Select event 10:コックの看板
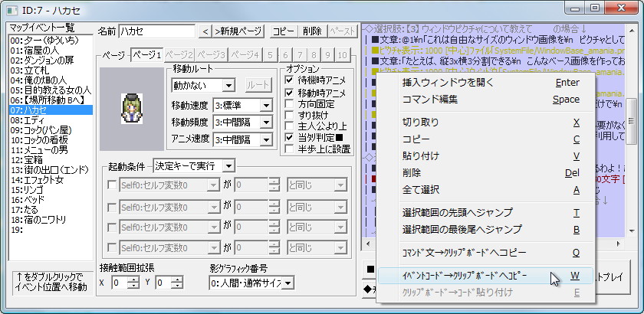Viewport: 644px width, 314px height. tap(51, 140)
